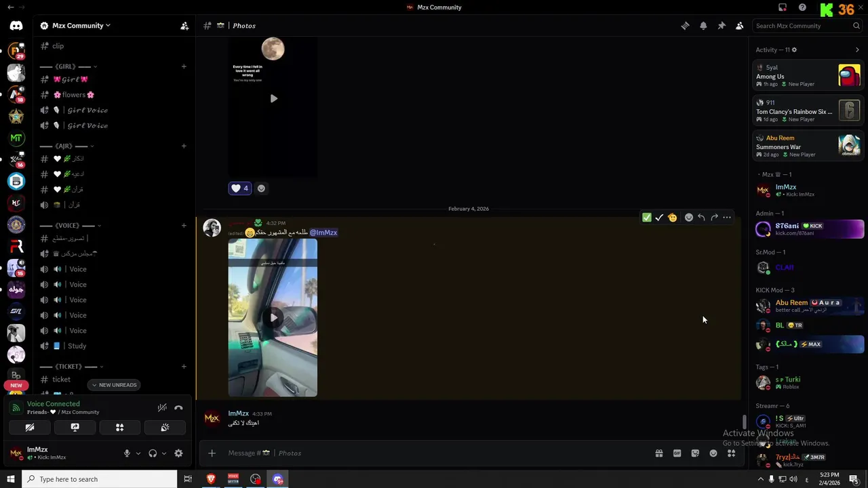Deafen with the headphones icon

coord(153,453)
